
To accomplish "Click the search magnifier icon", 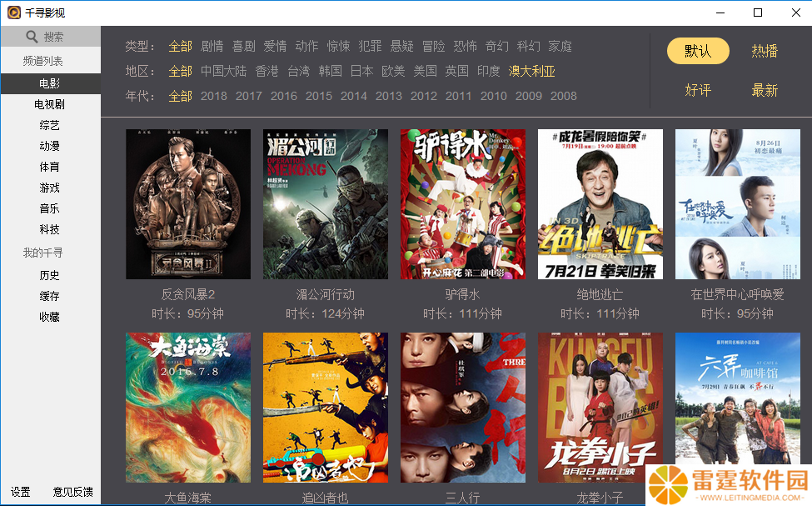I will click(x=32, y=37).
